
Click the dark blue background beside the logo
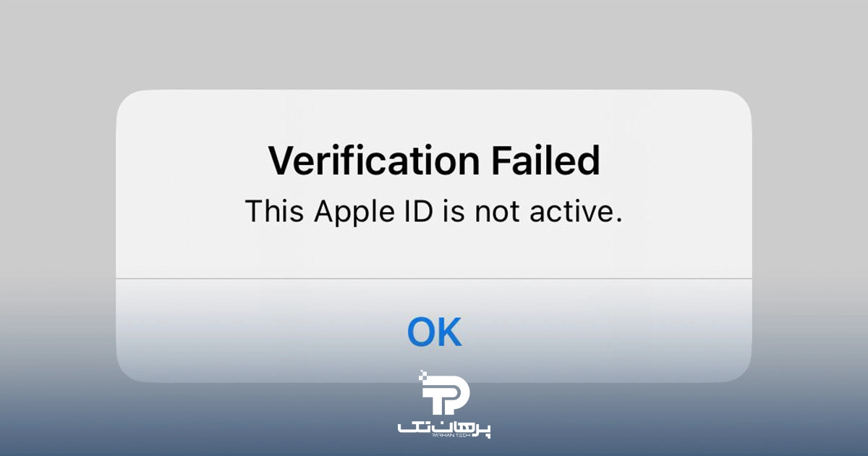point(217,420)
